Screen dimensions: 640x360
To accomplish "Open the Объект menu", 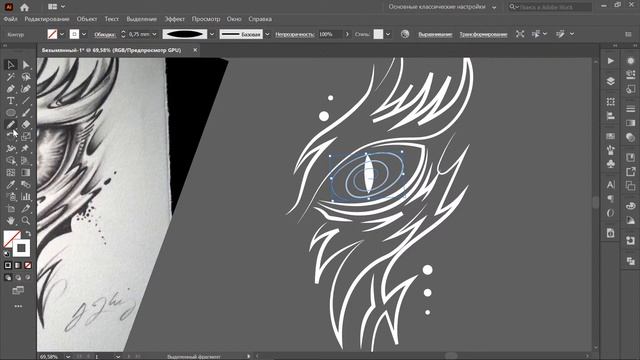I will click(x=87, y=19).
